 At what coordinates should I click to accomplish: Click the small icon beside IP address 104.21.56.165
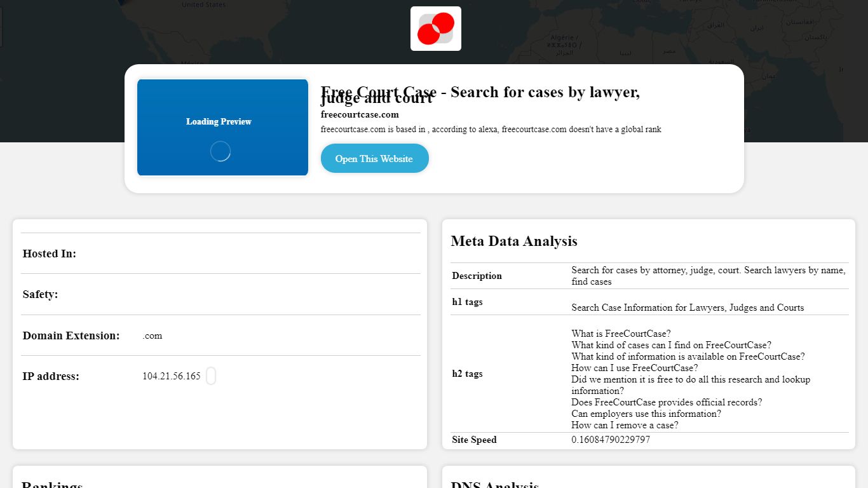tap(211, 376)
